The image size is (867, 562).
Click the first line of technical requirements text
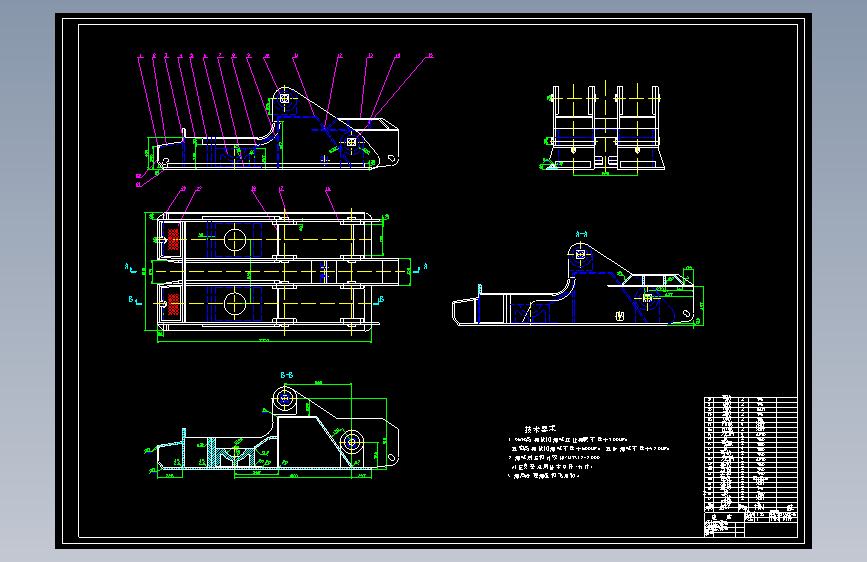pyautogui.click(x=568, y=439)
